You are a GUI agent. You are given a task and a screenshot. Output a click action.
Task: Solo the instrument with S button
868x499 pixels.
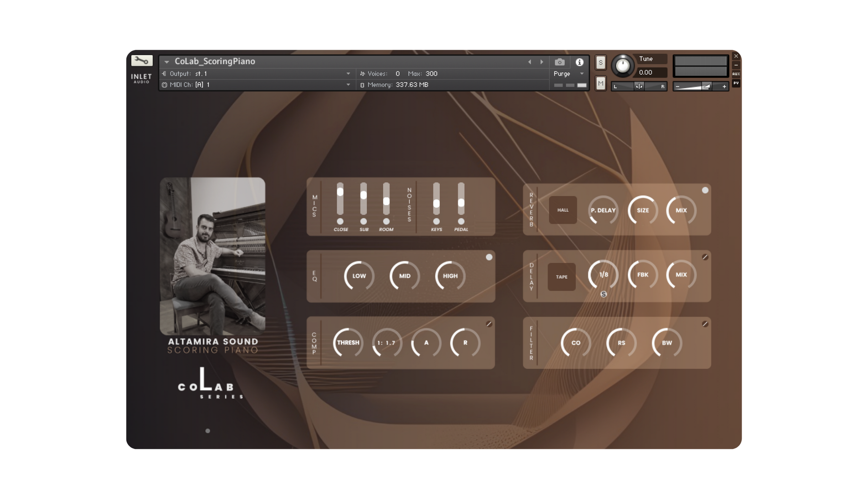(x=601, y=63)
